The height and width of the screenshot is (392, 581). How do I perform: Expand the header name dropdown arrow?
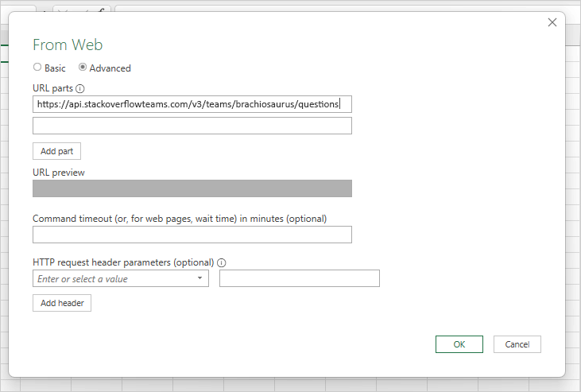[x=199, y=279]
